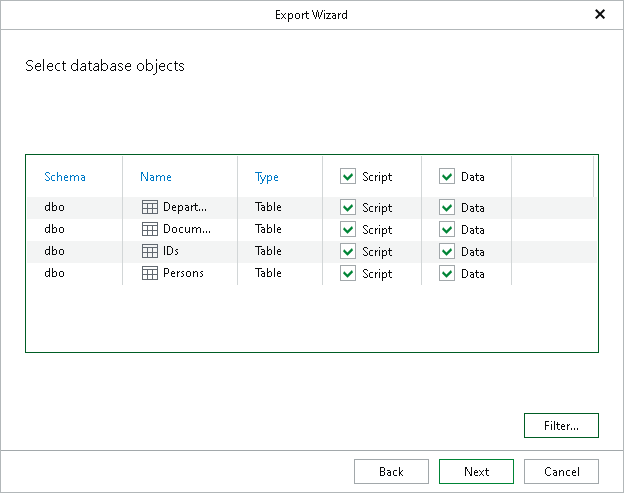This screenshot has width=624, height=493.
Task: Sort by the Type column header
Action: pos(267,177)
